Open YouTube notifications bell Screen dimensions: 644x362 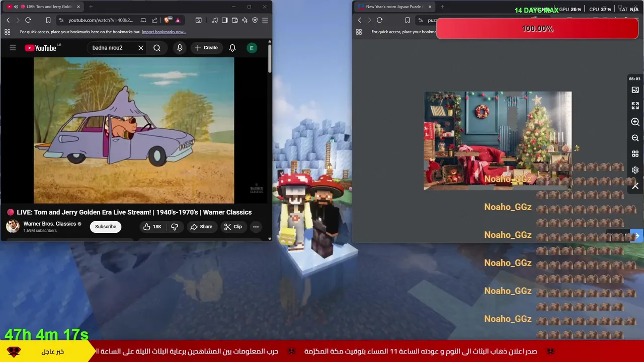[x=232, y=48]
